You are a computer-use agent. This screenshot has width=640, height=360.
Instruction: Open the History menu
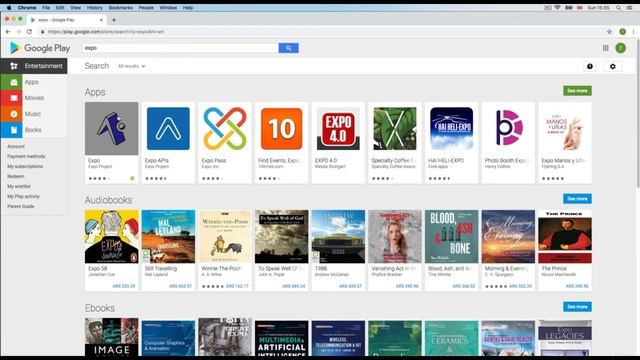pyautogui.click(x=94, y=8)
